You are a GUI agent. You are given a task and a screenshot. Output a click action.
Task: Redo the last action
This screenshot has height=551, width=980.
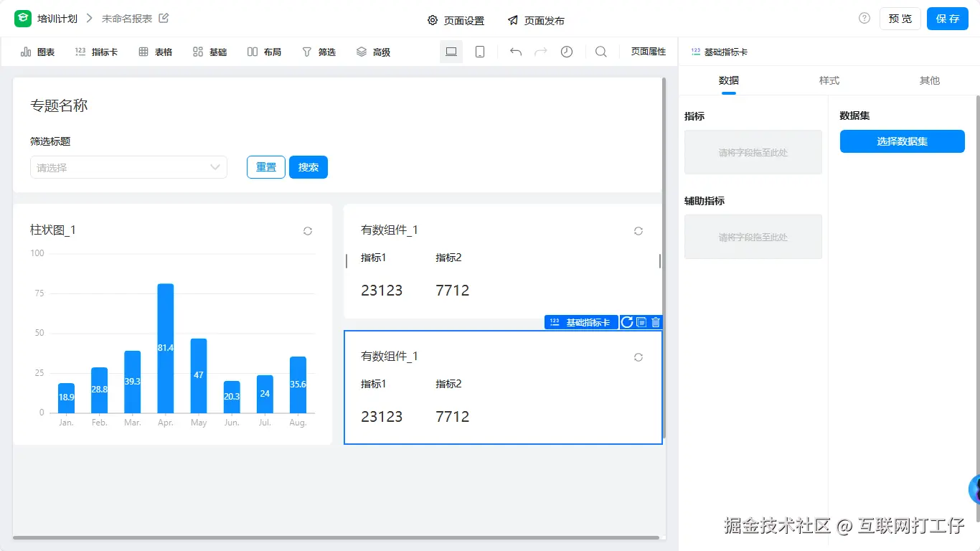click(x=541, y=52)
